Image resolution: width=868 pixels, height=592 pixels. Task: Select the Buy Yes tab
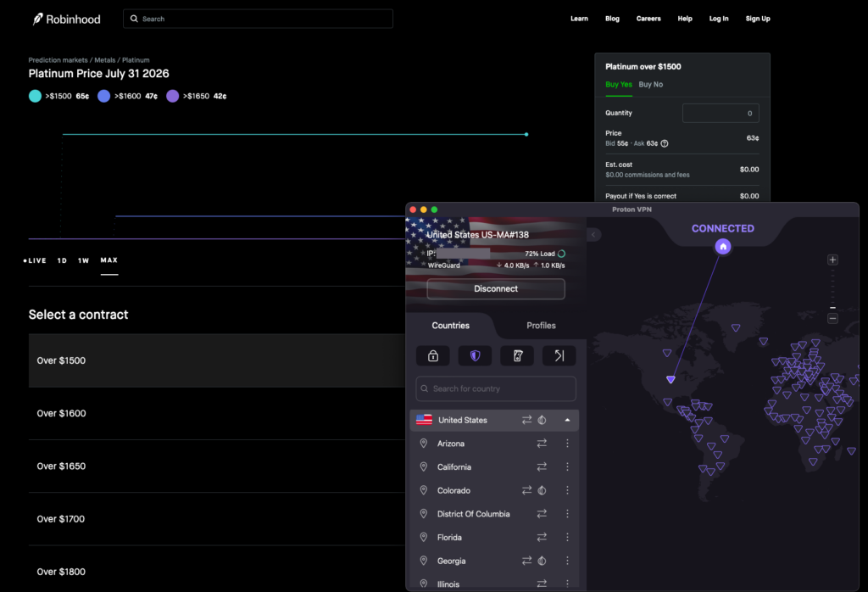[x=618, y=85]
